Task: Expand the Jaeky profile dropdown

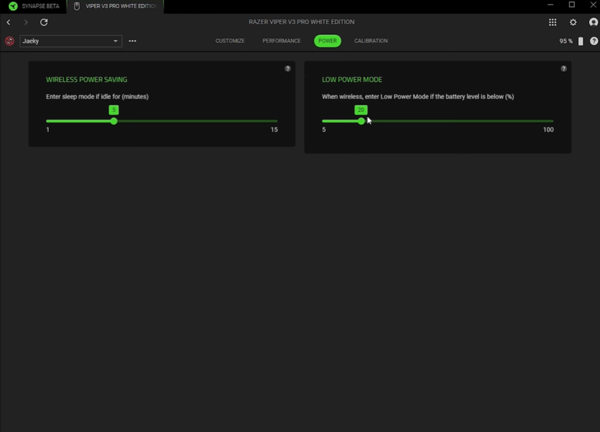Action: pos(116,41)
